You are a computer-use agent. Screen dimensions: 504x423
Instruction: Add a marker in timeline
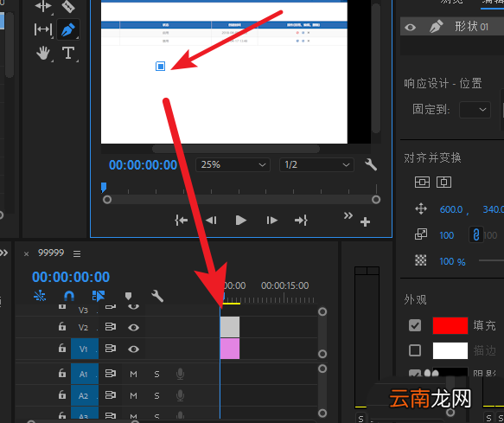coord(128,296)
